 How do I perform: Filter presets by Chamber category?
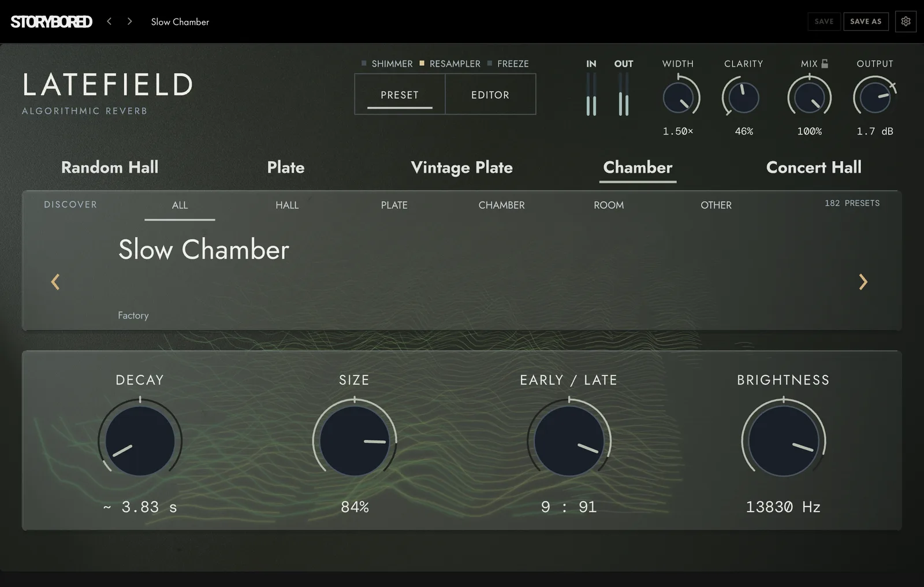tap(501, 205)
